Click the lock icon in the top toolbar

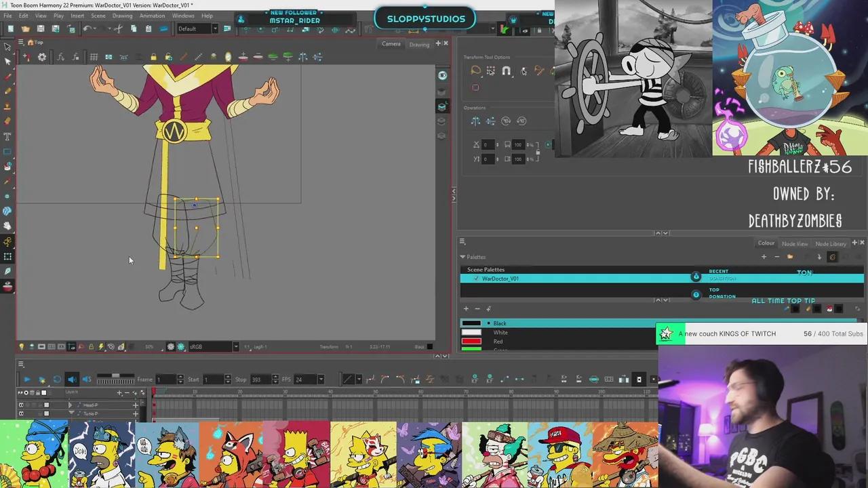(153, 57)
